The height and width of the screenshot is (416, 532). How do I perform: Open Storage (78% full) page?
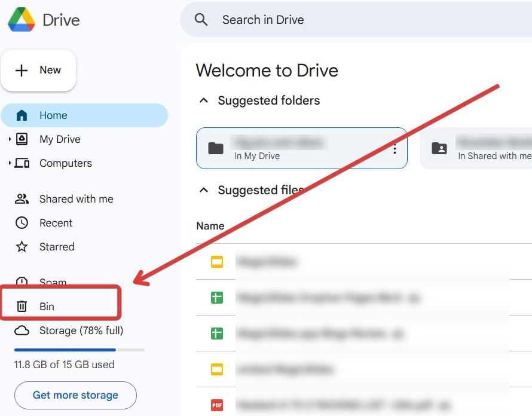pos(81,331)
